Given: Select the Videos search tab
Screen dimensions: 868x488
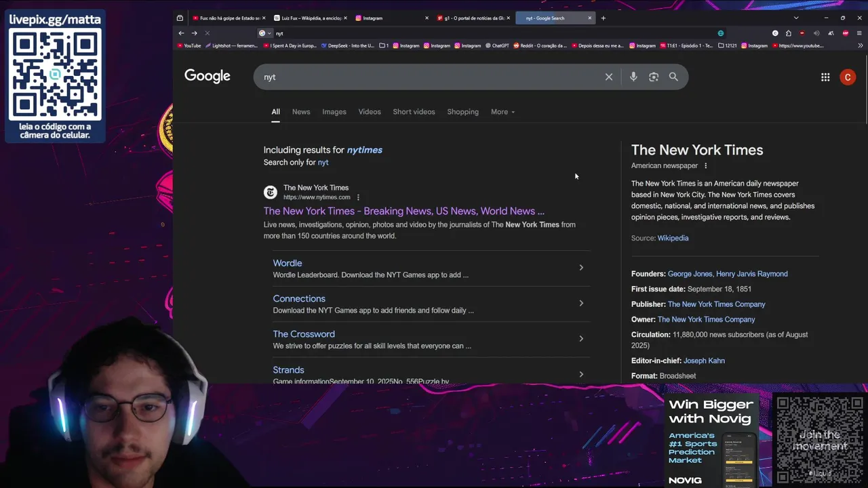Looking at the screenshot, I should tap(370, 112).
